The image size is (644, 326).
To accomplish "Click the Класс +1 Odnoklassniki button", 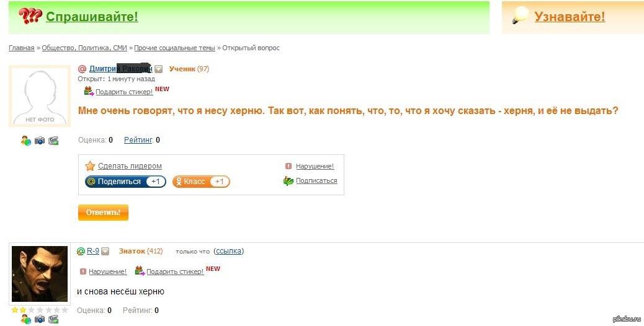I will (201, 181).
